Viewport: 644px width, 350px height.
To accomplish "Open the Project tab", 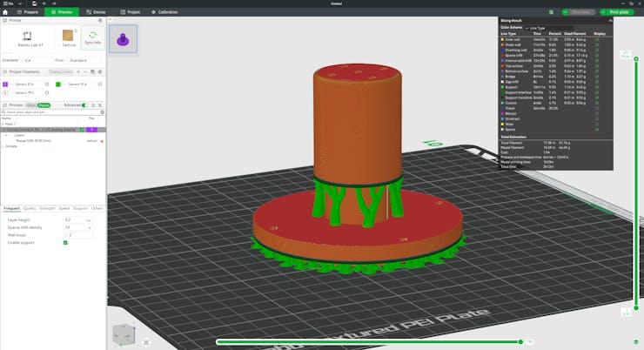I will coord(131,12).
